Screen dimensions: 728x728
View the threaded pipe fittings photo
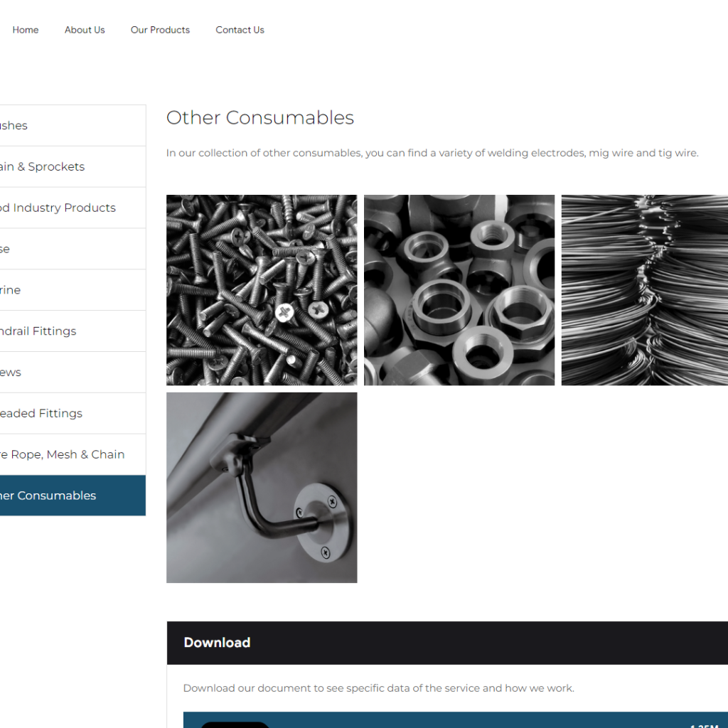[x=459, y=290]
